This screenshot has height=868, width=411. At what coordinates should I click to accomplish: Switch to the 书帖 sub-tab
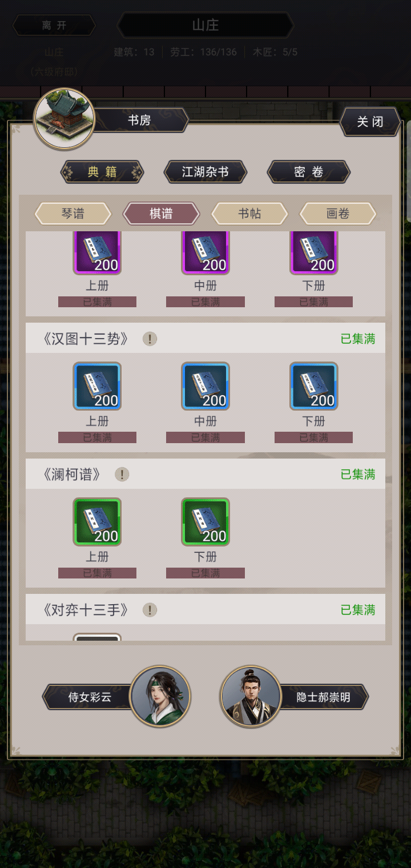(x=249, y=214)
